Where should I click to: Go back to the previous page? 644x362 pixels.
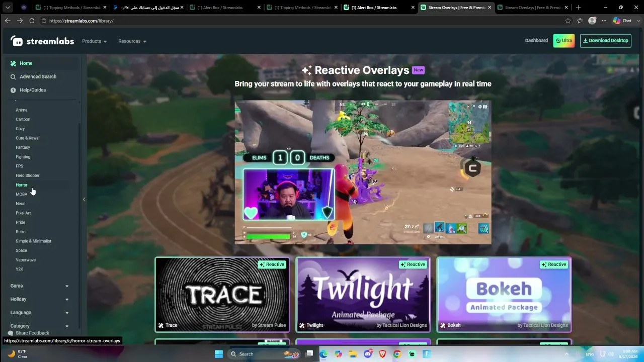(x=8, y=21)
